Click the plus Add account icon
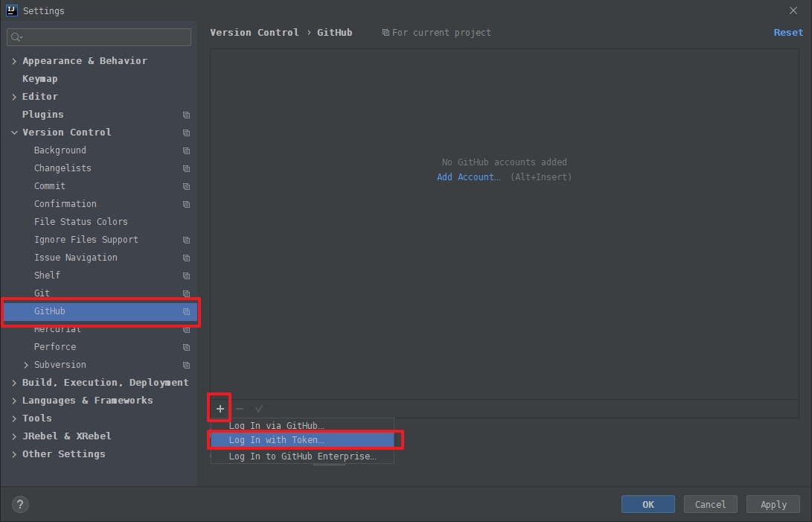 pos(220,409)
